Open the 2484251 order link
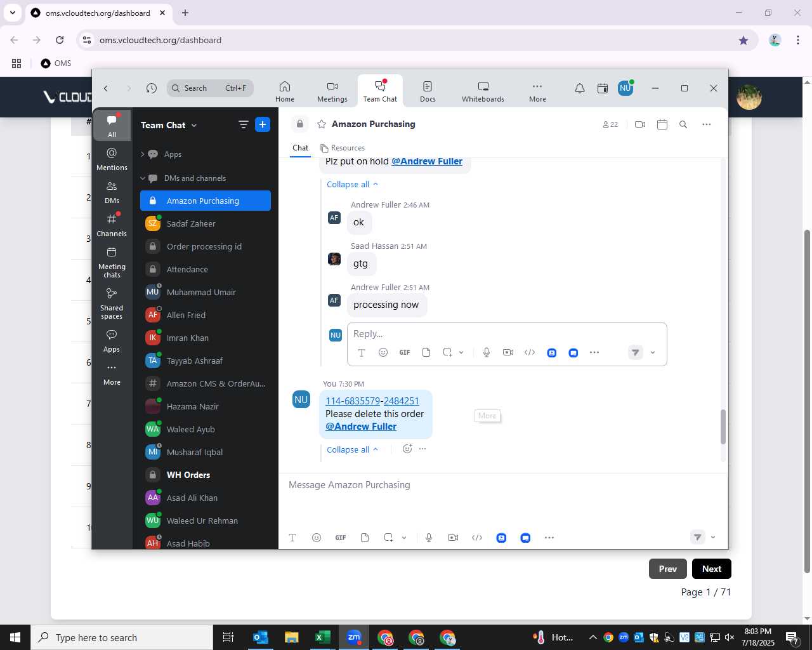812x650 pixels. point(402,401)
